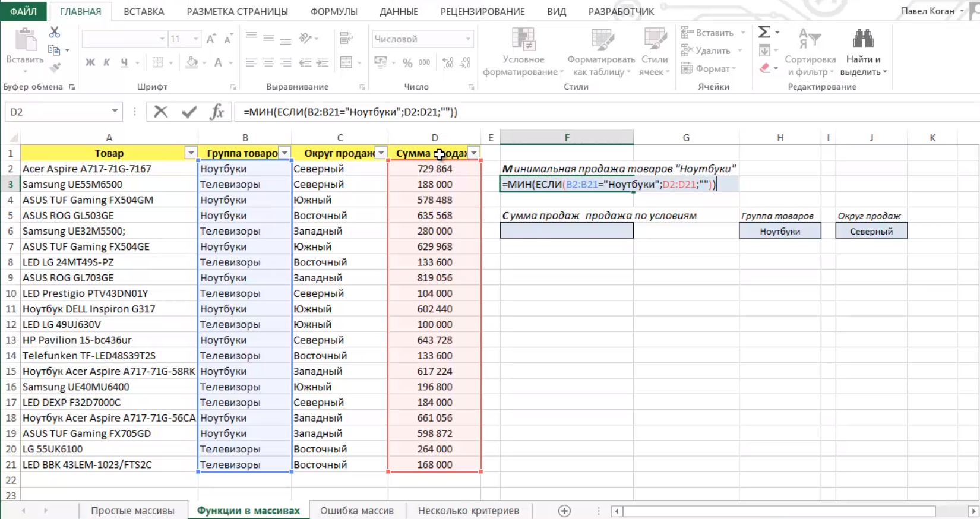Click the Center alignment icon
980x519 pixels.
pyautogui.click(x=268, y=62)
